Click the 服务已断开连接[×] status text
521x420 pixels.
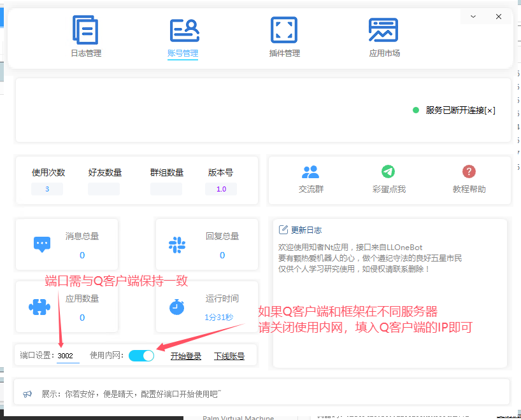460,110
